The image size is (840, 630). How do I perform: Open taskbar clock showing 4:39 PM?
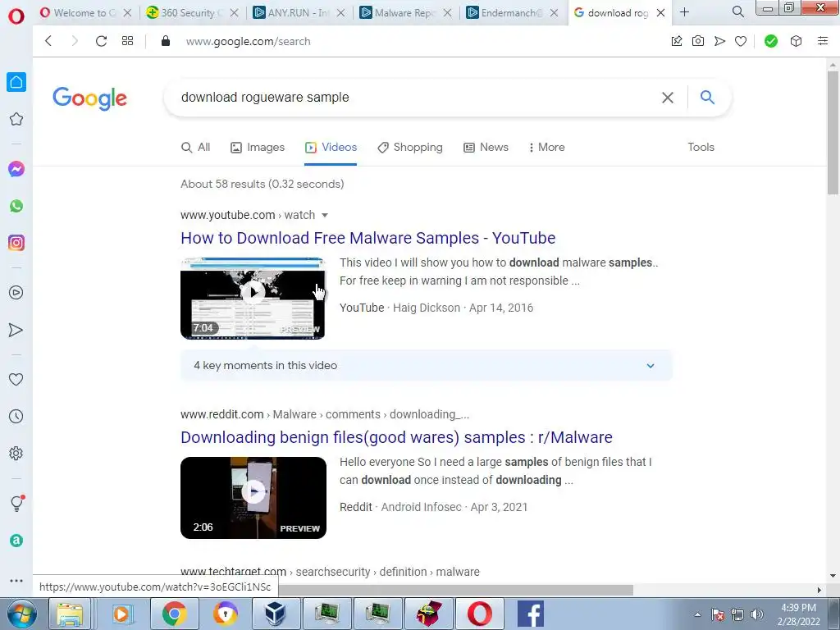[x=799, y=614]
